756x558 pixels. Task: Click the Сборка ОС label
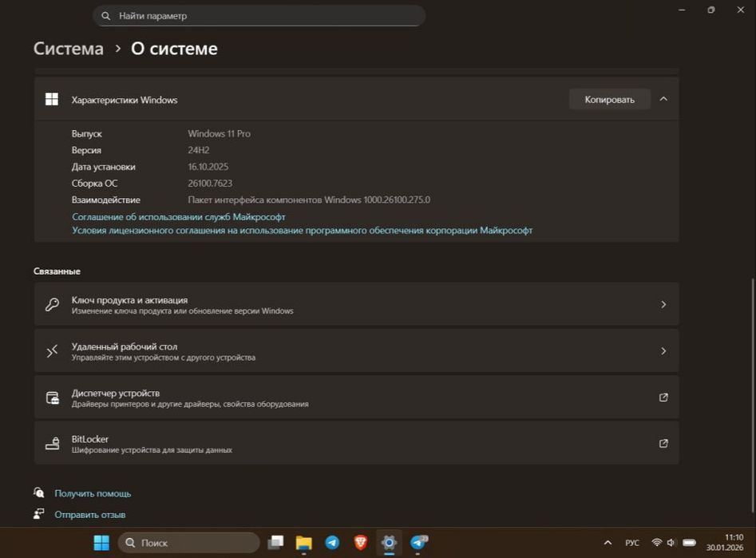tap(94, 184)
